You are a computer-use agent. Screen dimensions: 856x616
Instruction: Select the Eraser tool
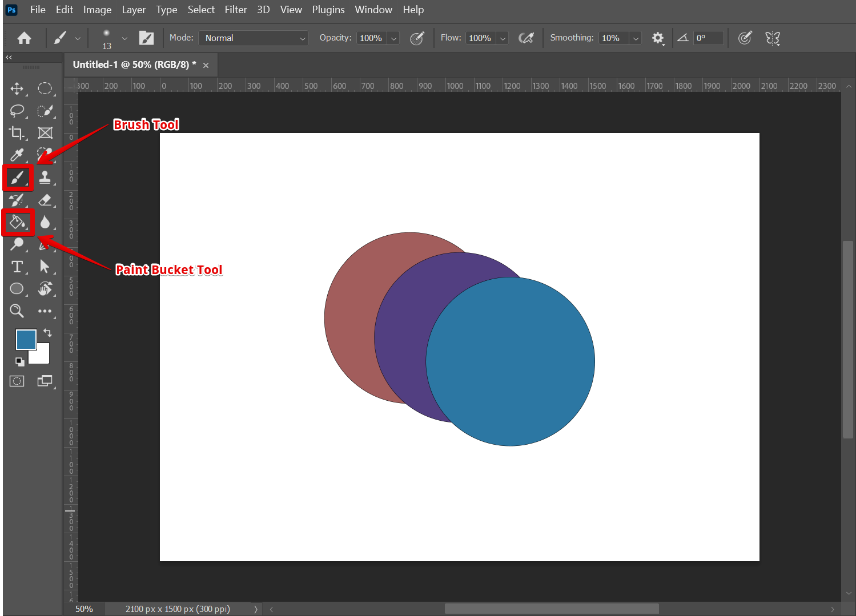coord(45,200)
